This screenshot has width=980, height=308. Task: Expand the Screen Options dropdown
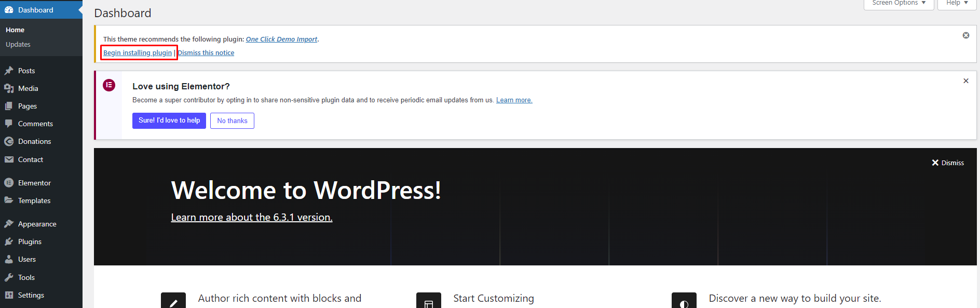(899, 3)
